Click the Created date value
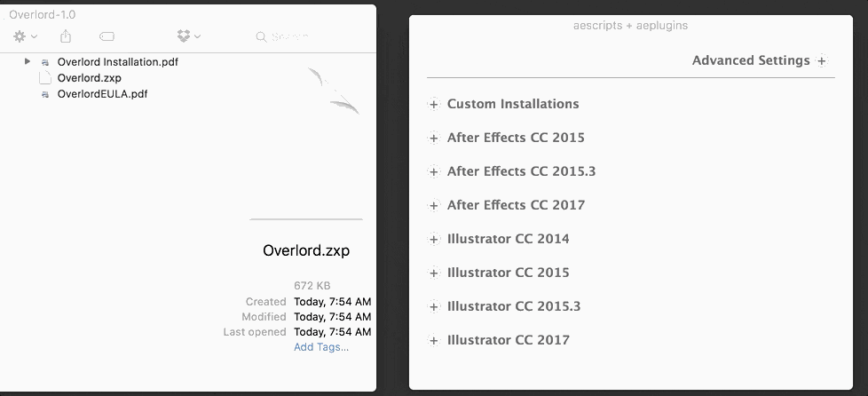868x396 pixels. 332,302
